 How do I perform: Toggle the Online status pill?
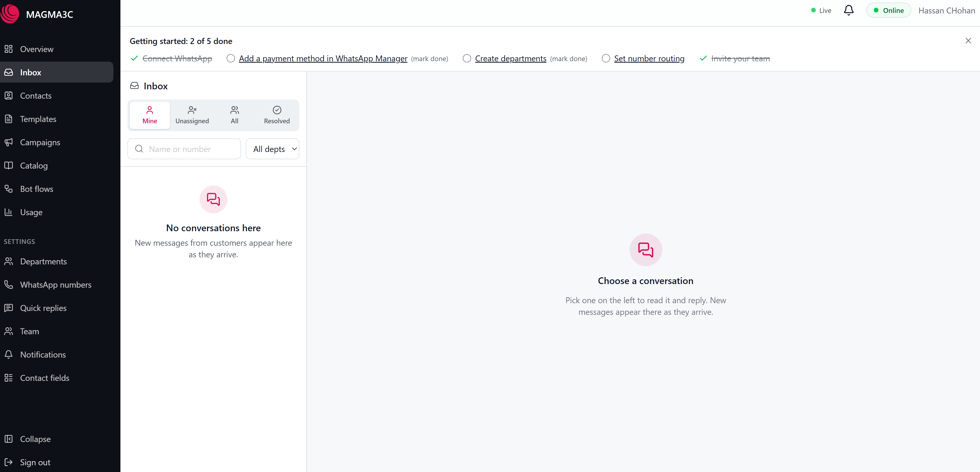(x=888, y=10)
